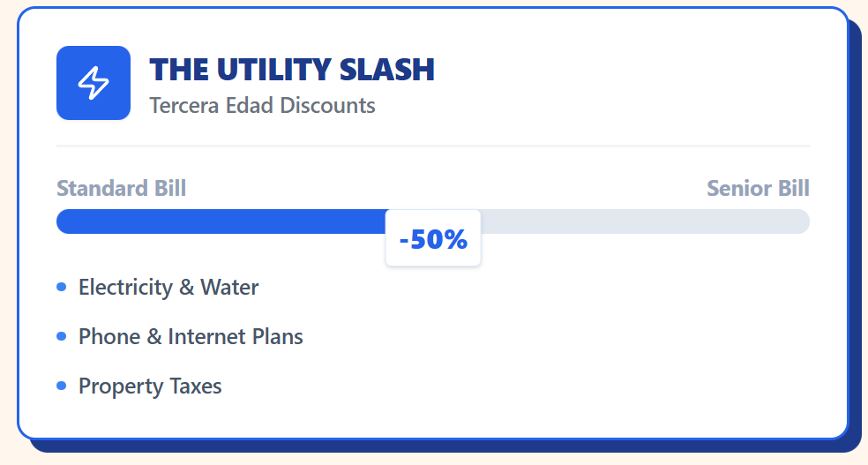Select the Electricity & Water list item
This screenshot has height=465, width=868.
168,287
